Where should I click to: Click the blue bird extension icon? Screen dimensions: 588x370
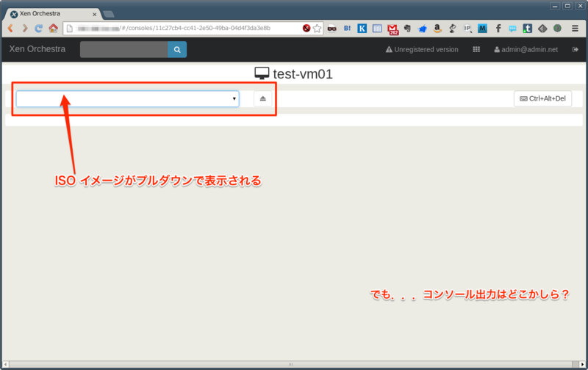pyautogui.click(x=422, y=29)
